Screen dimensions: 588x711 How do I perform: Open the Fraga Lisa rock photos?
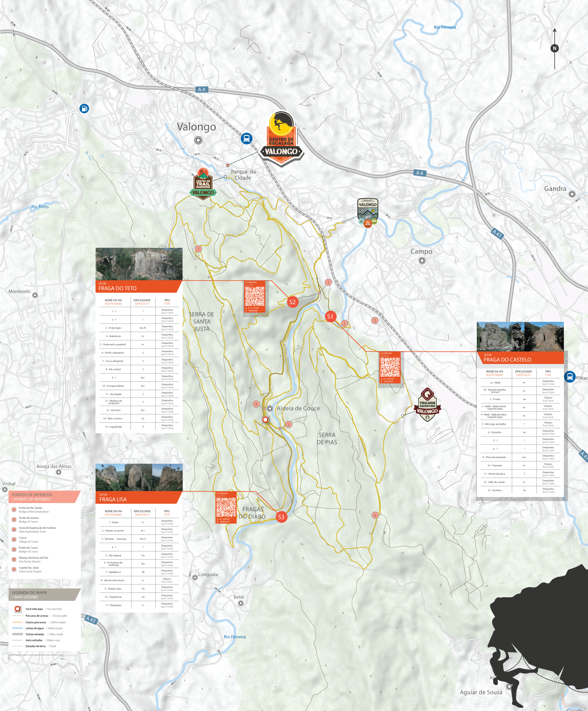tap(139, 477)
